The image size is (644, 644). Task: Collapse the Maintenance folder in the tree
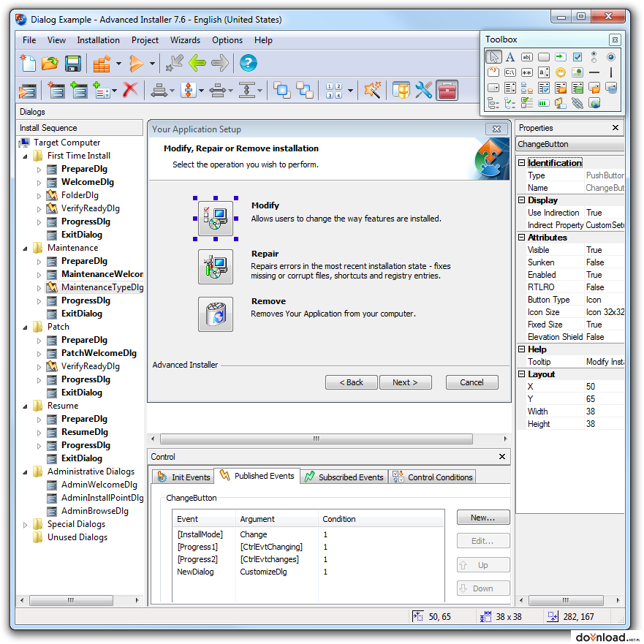coord(25,248)
